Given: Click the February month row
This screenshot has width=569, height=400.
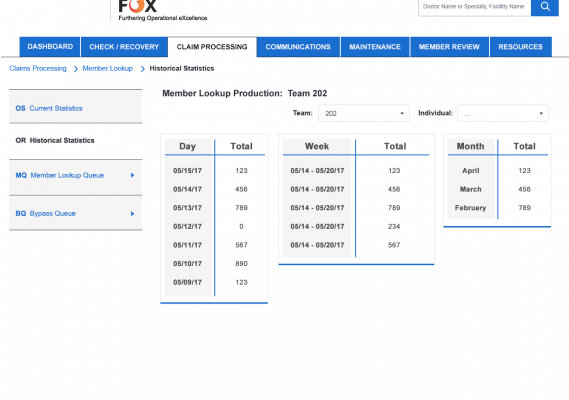Looking at the screenshot, I should [498, 208].
